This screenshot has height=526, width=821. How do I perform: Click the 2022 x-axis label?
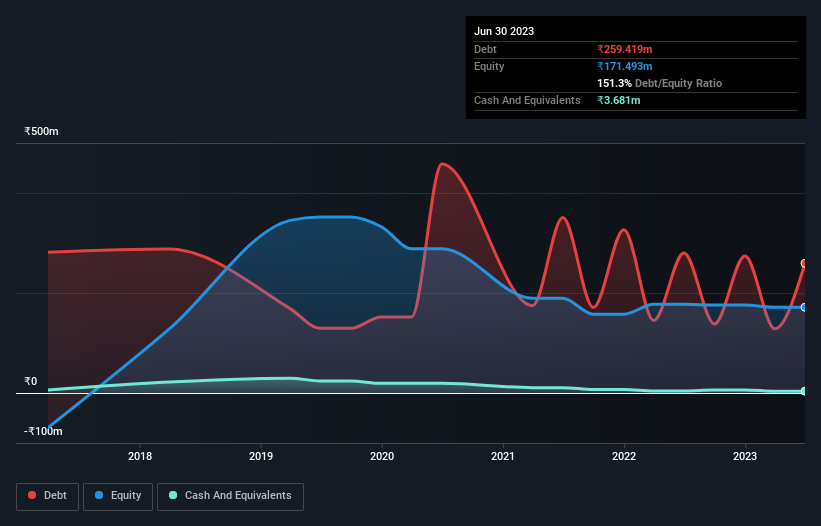(x=624, y=456)
